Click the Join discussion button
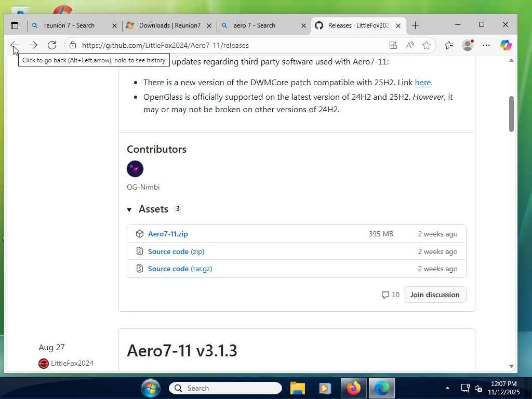Screen dimensions: 532x399 pos(435,295)
